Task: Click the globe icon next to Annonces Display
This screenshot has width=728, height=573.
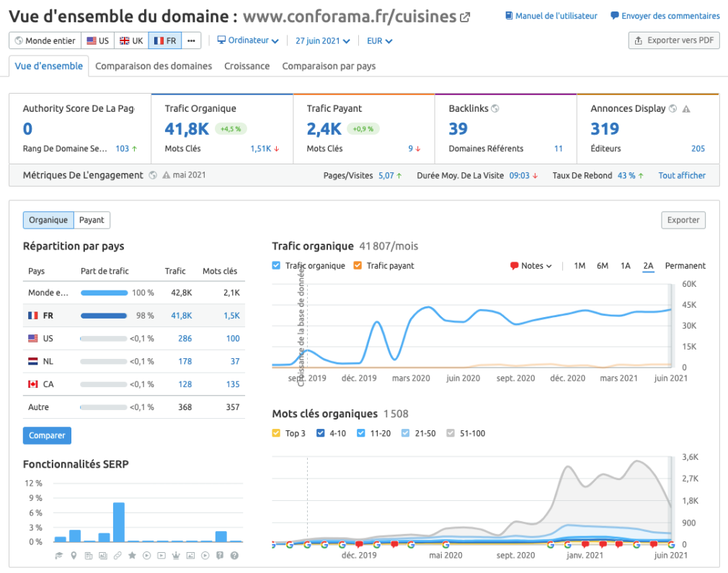Action: [x=672, y=109]
